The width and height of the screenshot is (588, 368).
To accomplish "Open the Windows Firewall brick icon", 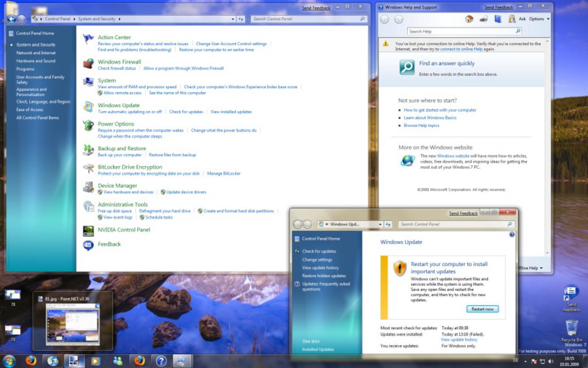I will click(88, 64).
